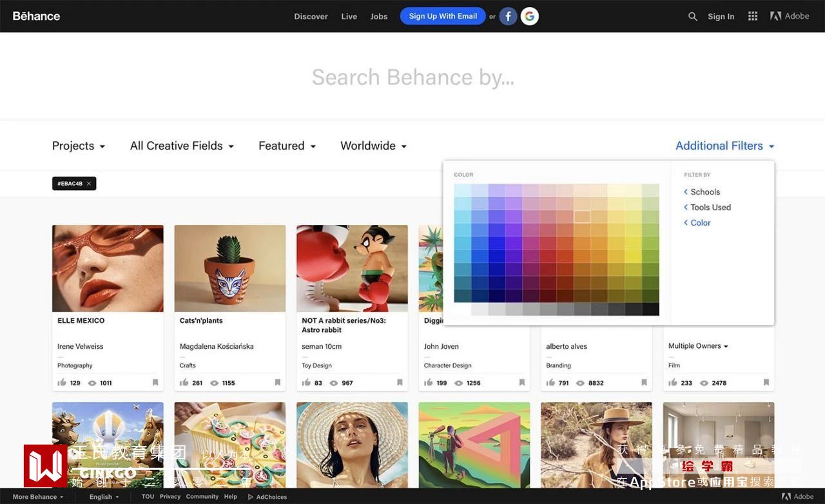
Task: Click the appreciate thumb on Cats'n'plants
Action: point(184,382)
